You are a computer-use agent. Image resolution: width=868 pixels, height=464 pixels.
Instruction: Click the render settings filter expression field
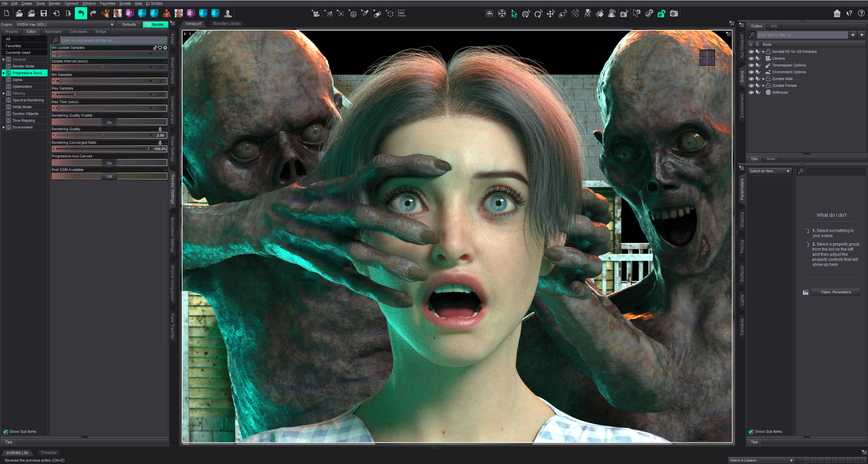[x=114, y=40]
